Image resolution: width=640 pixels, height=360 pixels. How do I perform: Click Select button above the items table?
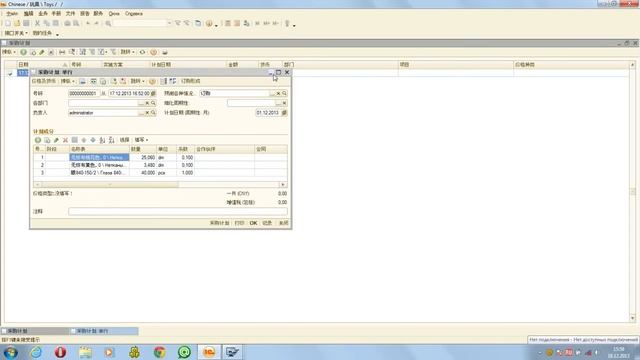click(124, 140)
